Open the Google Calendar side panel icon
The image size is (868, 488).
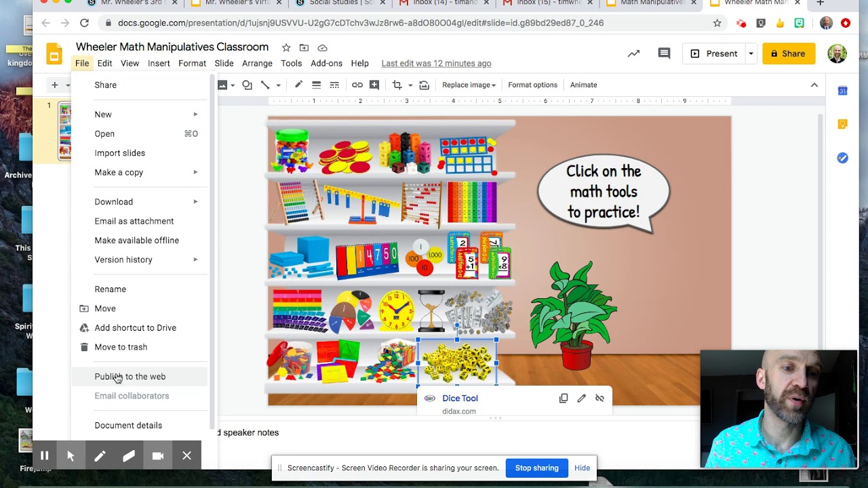(x=842, y=91)
